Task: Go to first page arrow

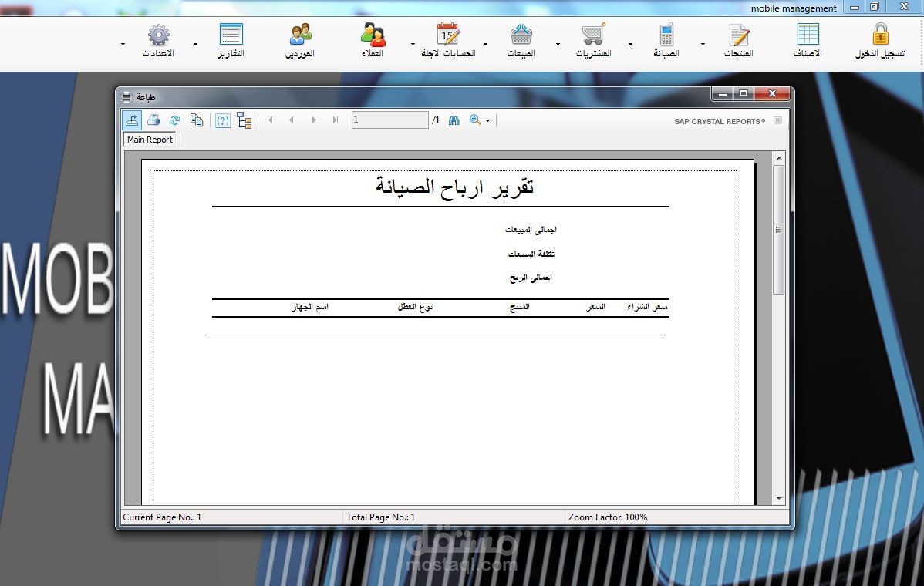Action: pyautogui.click(x=270, y=120)
